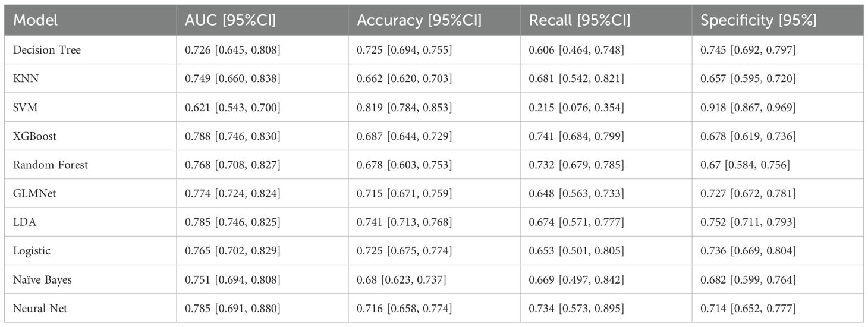Click the SVM row label
Screen dimensions: 868x327
click(24, 107)
